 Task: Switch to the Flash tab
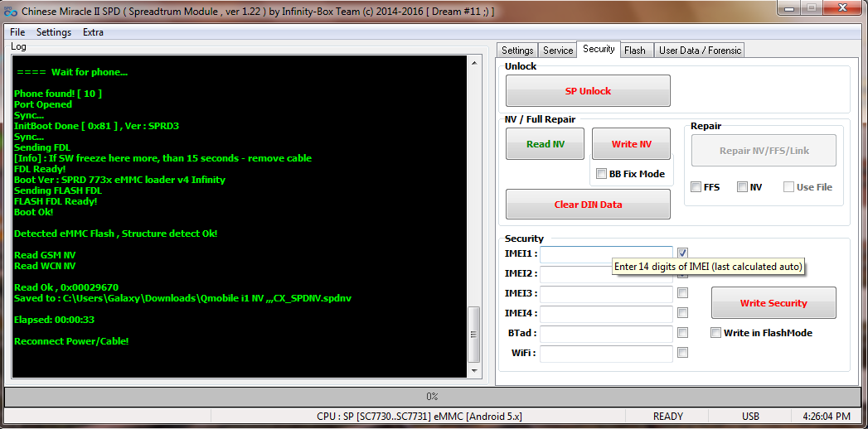[635, 51]
